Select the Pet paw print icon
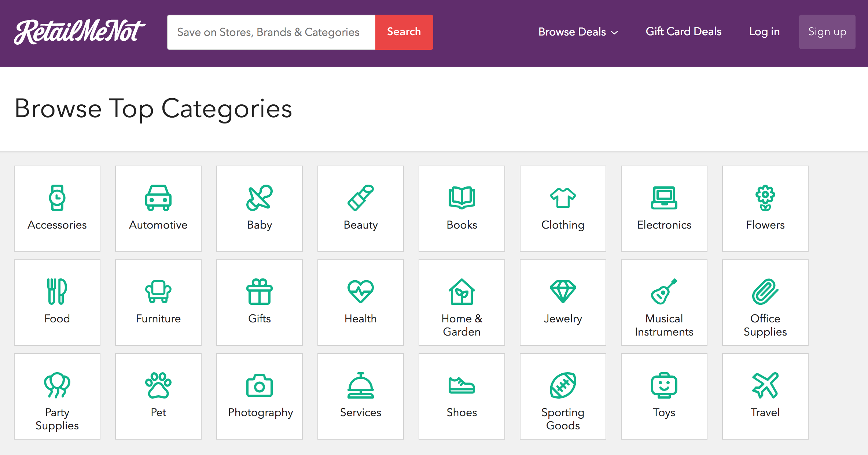The image size is (868, 455). point(158,385)
